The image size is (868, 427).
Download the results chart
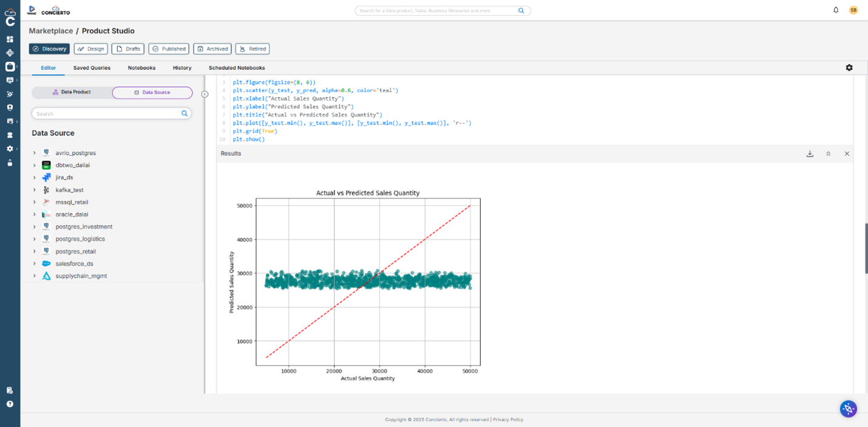(810, 153)
